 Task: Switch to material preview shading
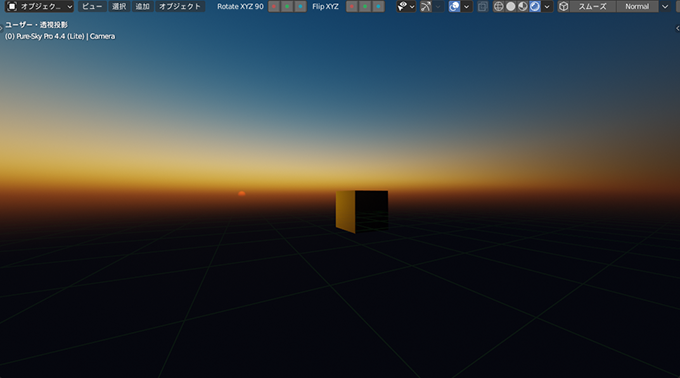pyautogui.click(x=523, y=7)
